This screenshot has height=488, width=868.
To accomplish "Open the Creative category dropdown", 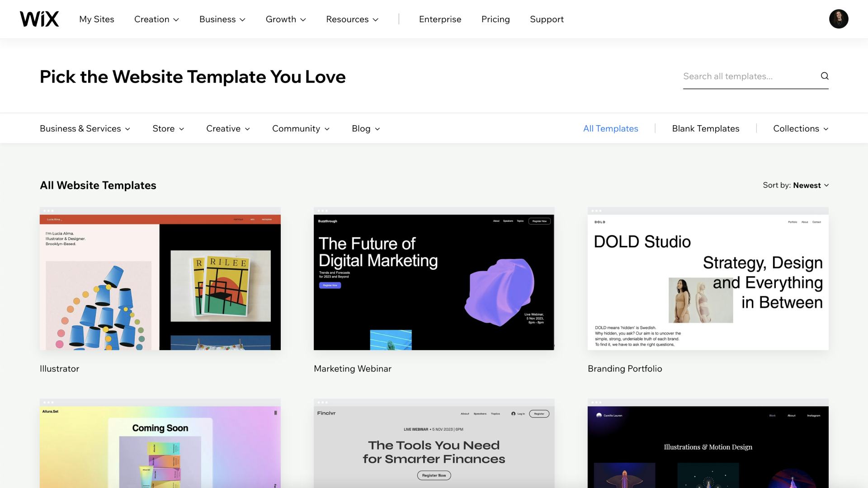I will [228, 129].
